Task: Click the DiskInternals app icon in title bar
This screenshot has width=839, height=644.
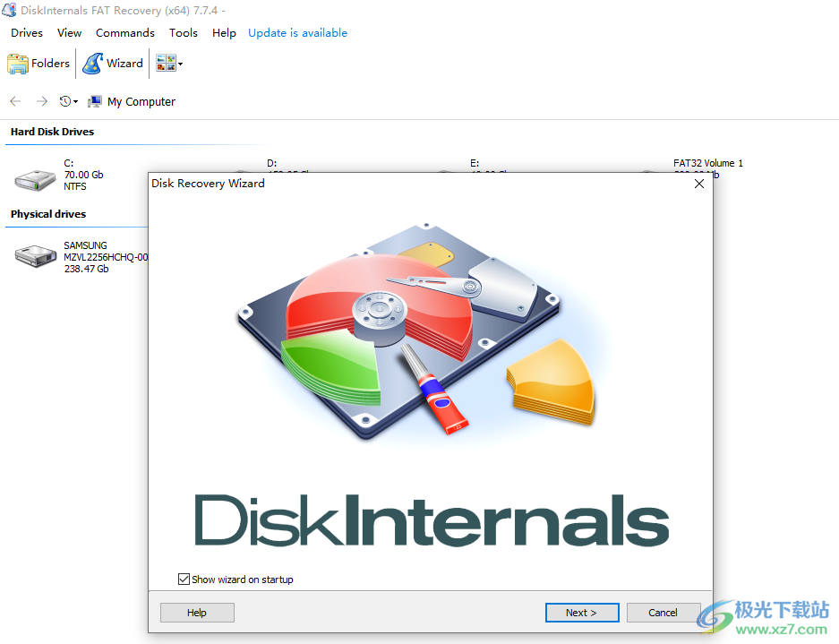Action: [x=9, y=10]
